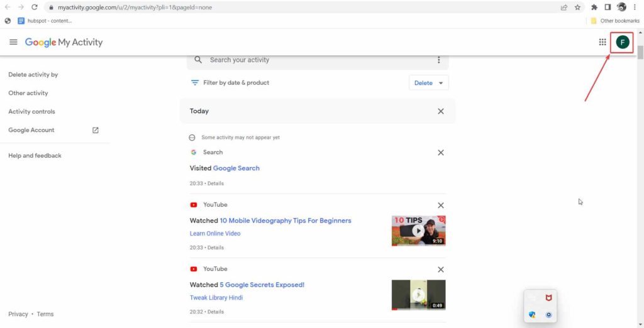This screenshot has height=328, width=644.
Task: Play the 0:49 video thumbnail
Action: 418,295
